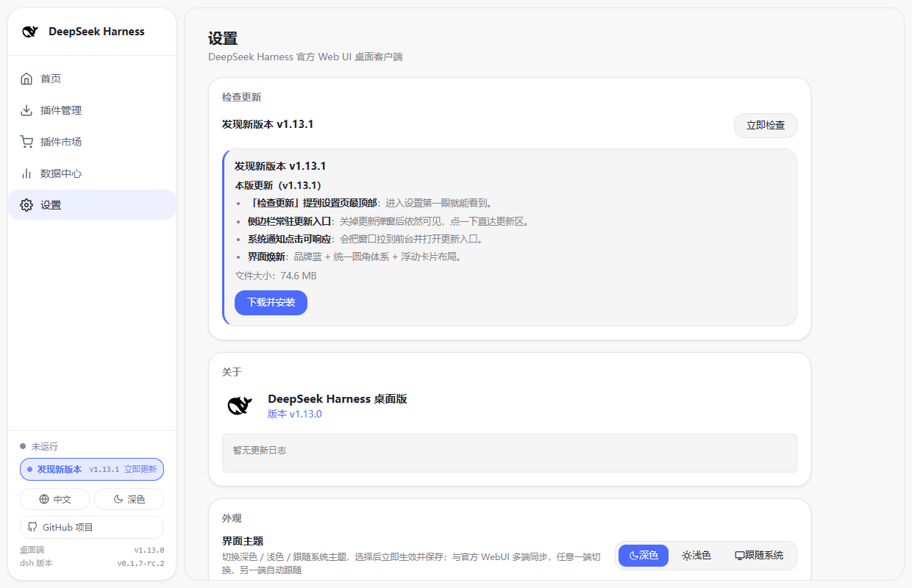This screenshot has width=912, height=588.
Task: Click the 检查更新 section heading
Action: point(241,97)
